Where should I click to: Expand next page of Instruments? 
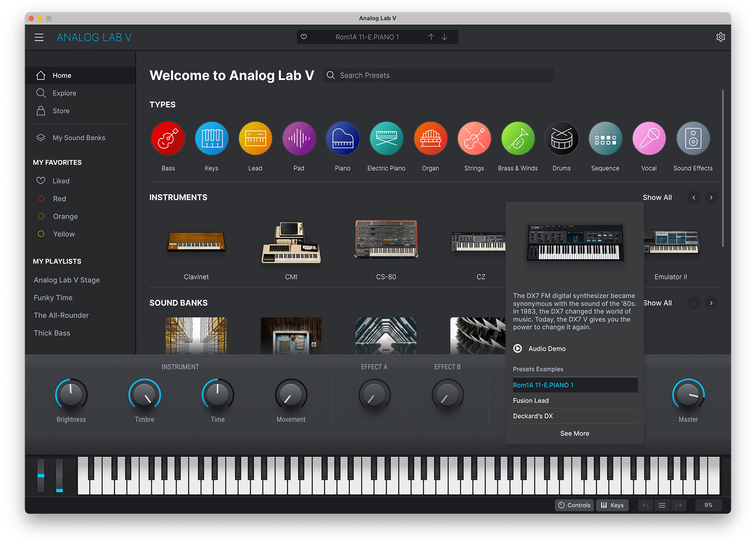click(711, 197)
